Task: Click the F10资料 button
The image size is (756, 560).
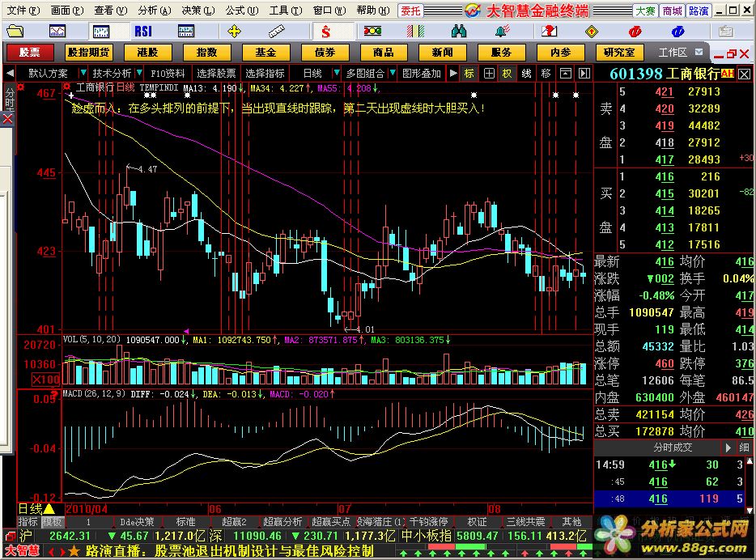Action: pos(168,74)
